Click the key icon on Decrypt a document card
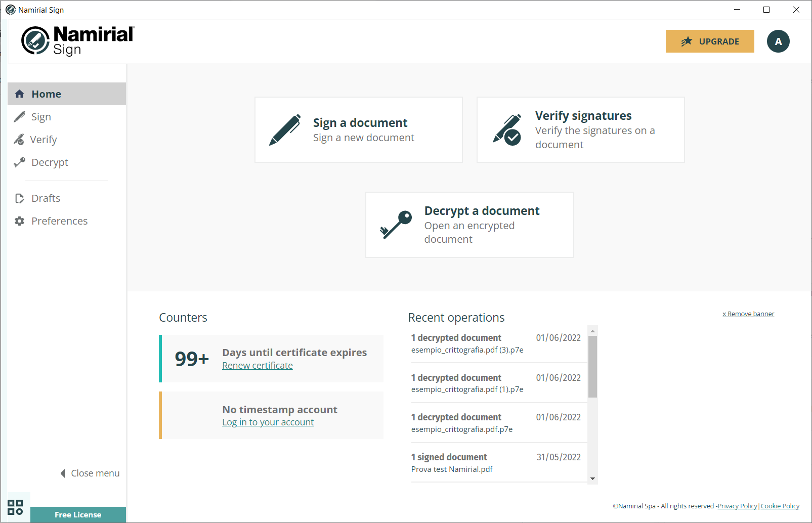The width and height of the screenshot is (812, 523). point(396,225)
